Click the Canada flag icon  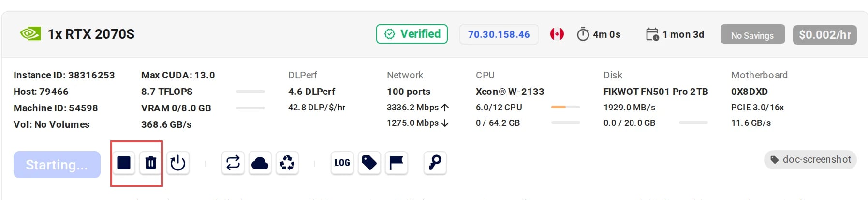pyautogui.click(x=557, y=34)
